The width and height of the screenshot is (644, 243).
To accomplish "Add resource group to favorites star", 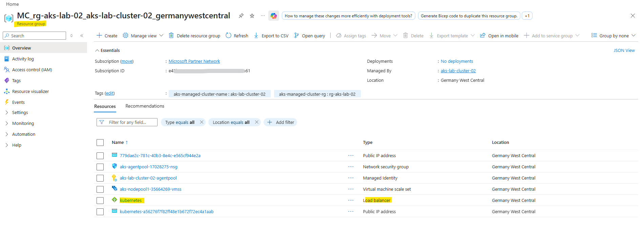I will [x=252, y=16].
